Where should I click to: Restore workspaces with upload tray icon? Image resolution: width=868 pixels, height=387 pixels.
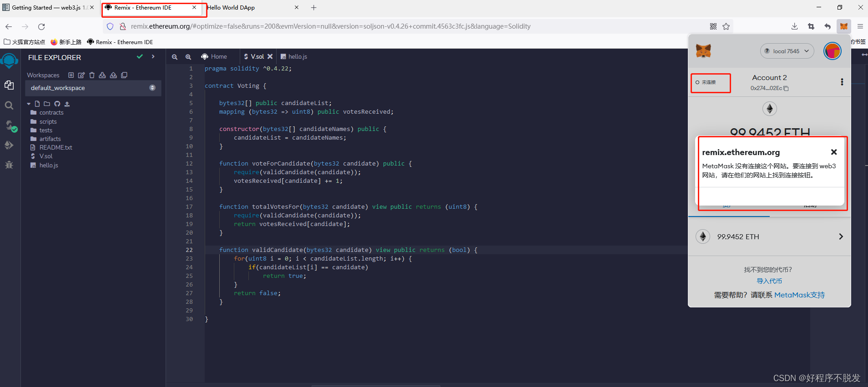point(113,75)
